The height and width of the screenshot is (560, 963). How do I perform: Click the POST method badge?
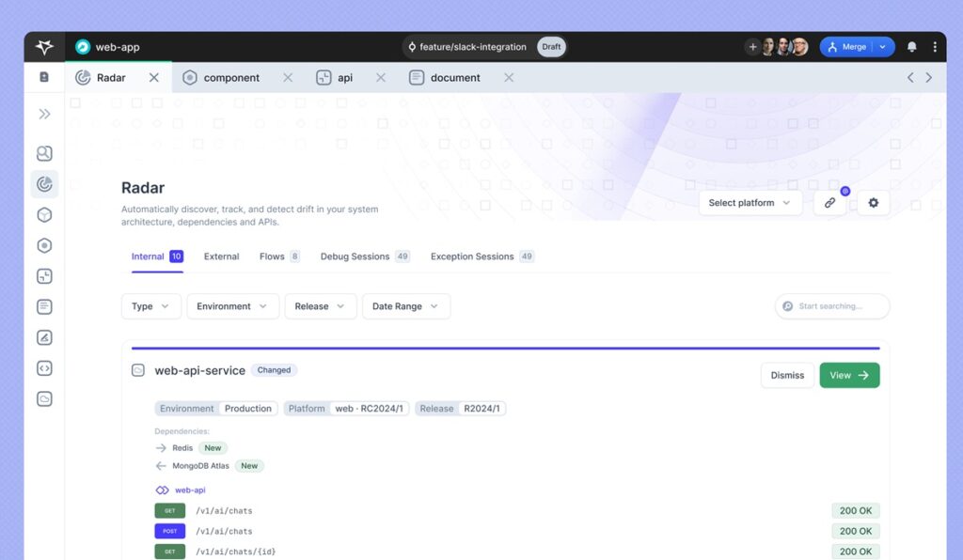tap(169, 531)
